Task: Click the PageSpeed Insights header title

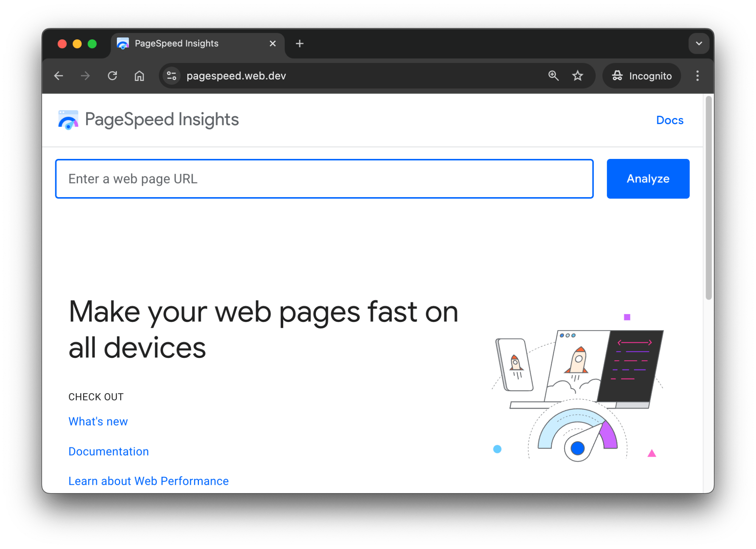Action: (x=162, y=120)
